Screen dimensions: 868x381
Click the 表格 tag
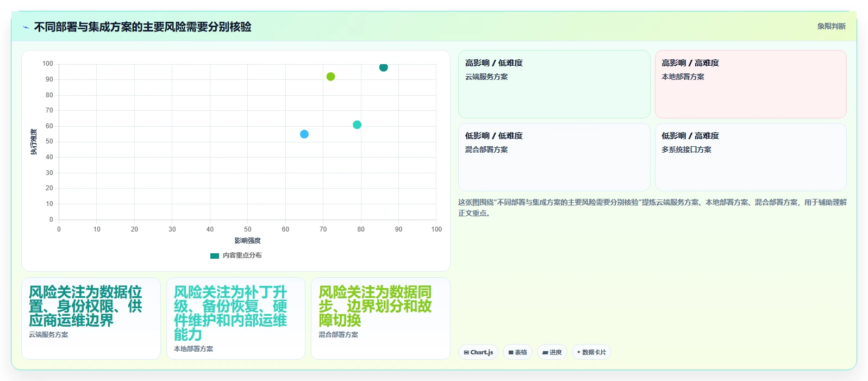[517, 352]
